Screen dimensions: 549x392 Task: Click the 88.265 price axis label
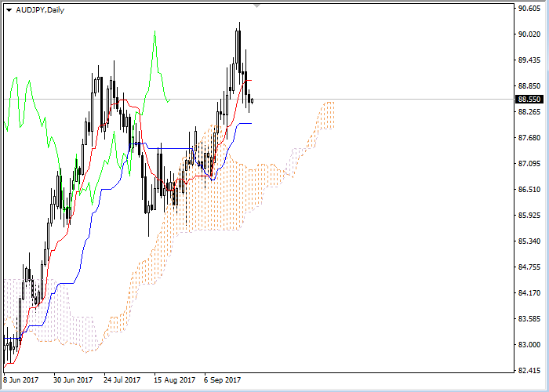529,112
